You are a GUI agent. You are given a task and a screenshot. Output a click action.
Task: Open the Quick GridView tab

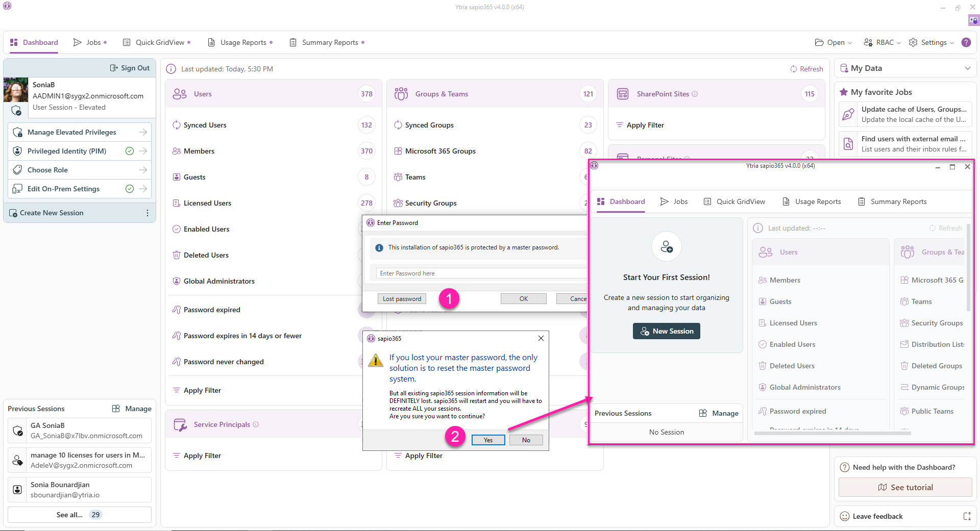(156, 42)
